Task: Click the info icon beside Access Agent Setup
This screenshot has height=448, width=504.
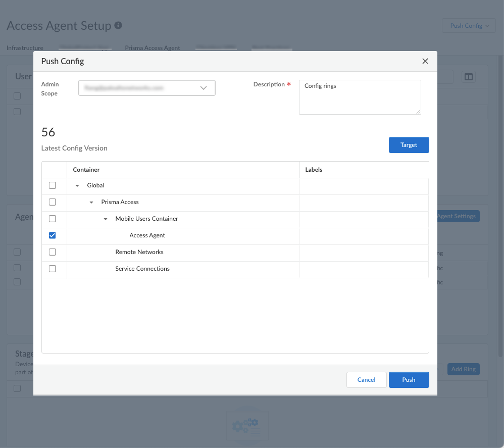Action: click(118, 25)
